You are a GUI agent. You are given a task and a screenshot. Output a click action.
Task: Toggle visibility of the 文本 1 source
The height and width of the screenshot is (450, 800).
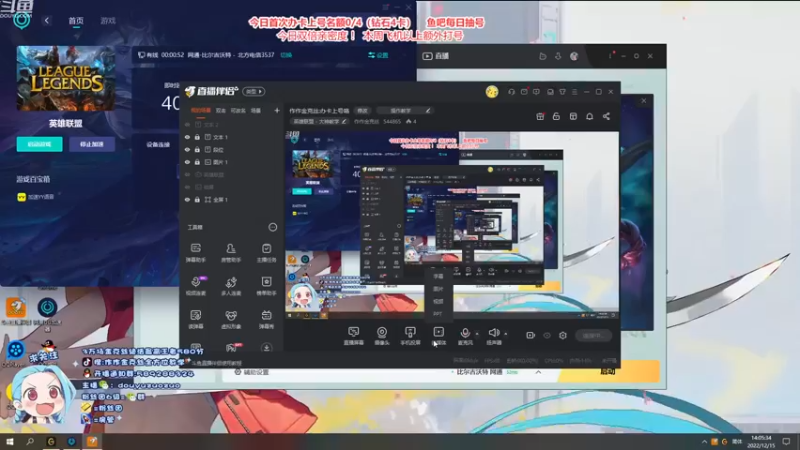click(x=187, y=137)
